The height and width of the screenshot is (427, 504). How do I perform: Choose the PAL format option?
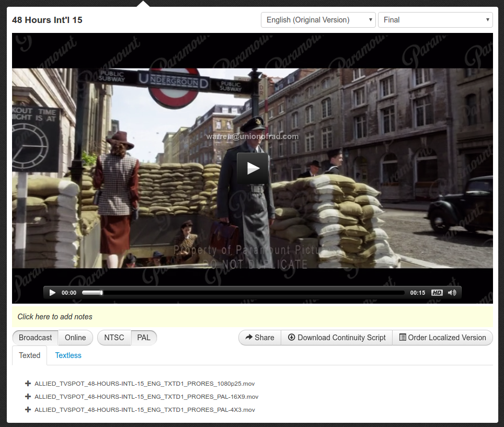(x=144, y=338)
